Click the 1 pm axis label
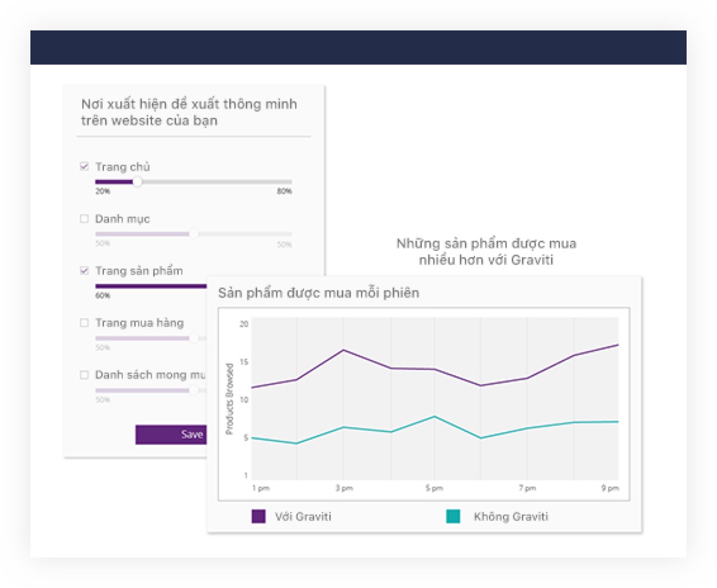This screenshot has width=717, height=588. tap(261, 489)
